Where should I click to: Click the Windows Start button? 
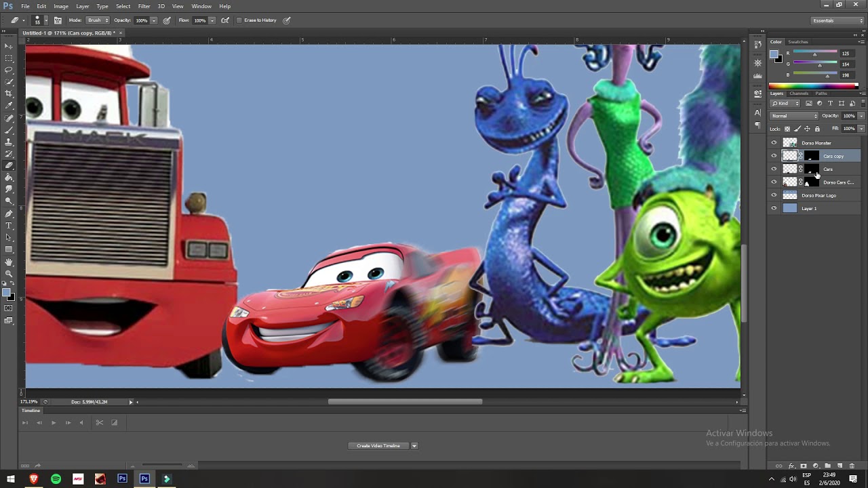pos(11,479)
